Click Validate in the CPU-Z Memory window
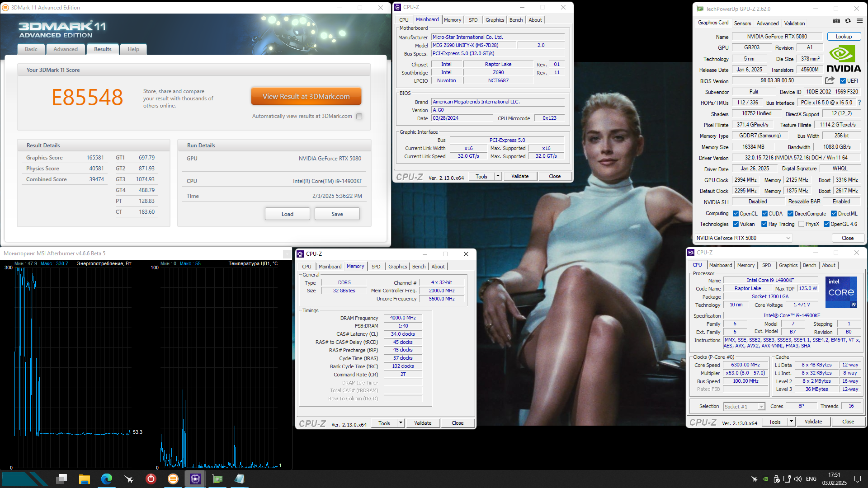The image size is (868, 488). click(423, 423)
